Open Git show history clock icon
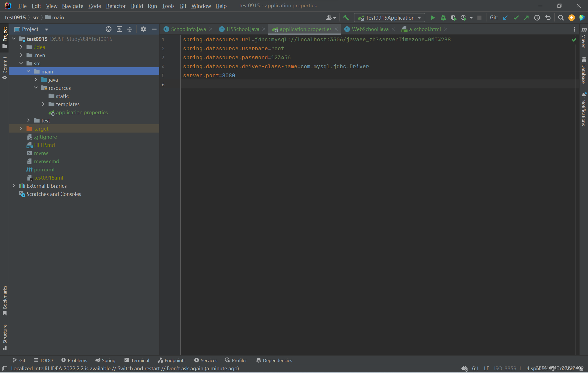Screen dimensions: 588x373 pyautogui.click(x=537, y=18)
